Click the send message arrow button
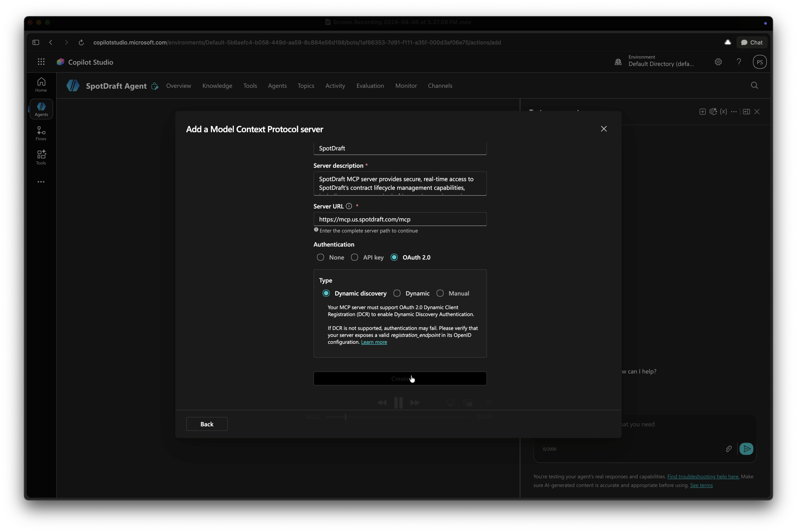797x532 pixels. pyautogui.click(x=746, y=449)
